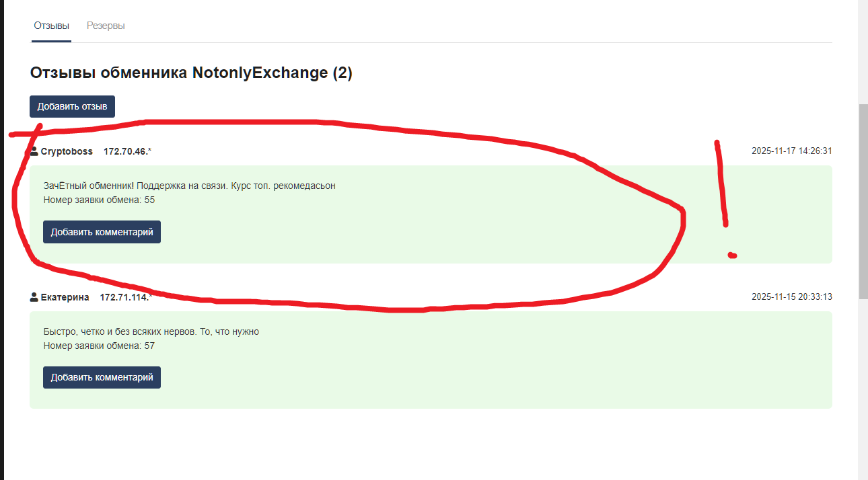Click the timestamp 2025-11-17 14:26:31
The width and height of the screenshot is (868, 480).
coord(792,151)
